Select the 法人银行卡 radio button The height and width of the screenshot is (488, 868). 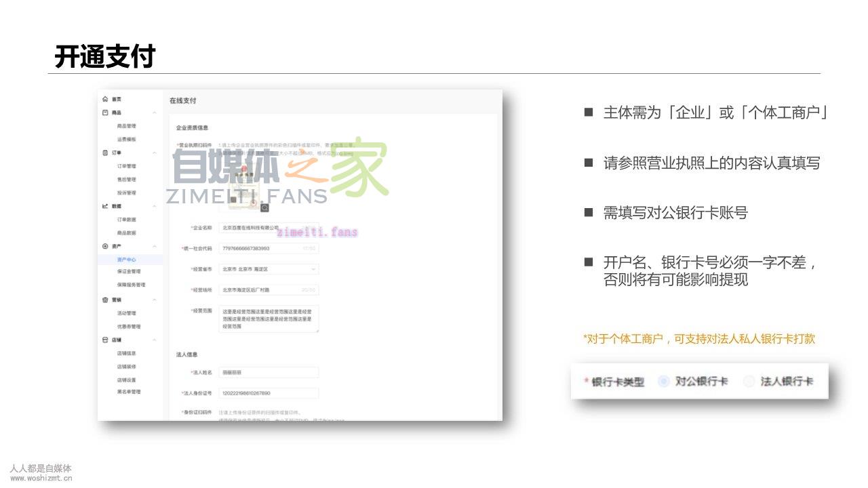[x=749, y=382]
